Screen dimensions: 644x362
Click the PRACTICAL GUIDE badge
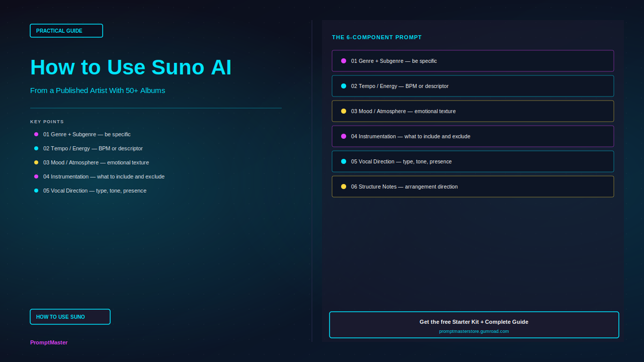pos(67,31)
